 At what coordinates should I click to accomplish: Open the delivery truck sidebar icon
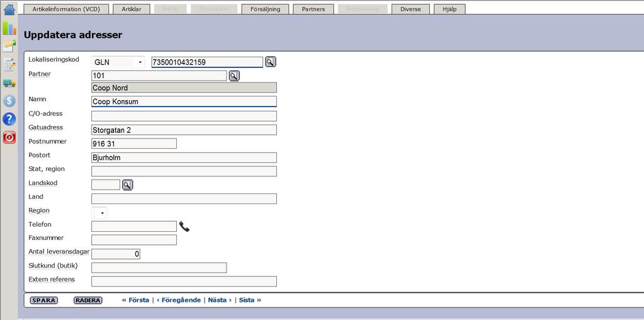9,83
